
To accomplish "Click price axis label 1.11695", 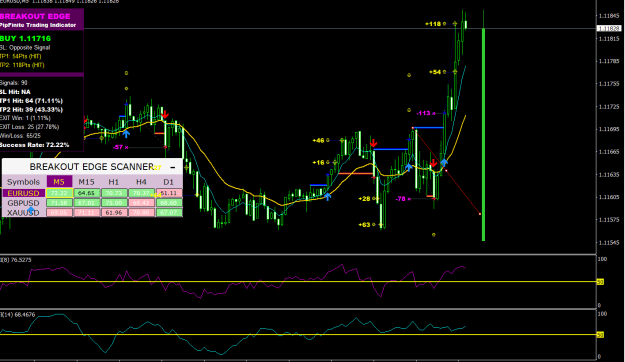I will tap(609, 129).
